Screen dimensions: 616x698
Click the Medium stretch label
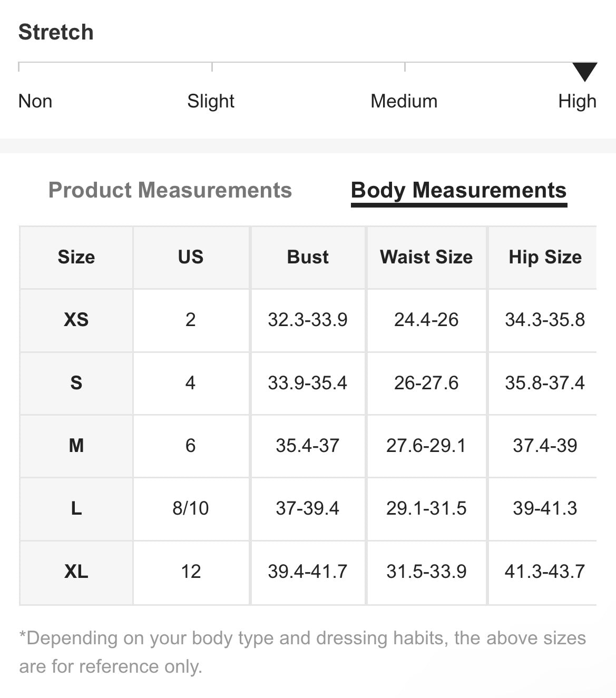click(404, 101)
